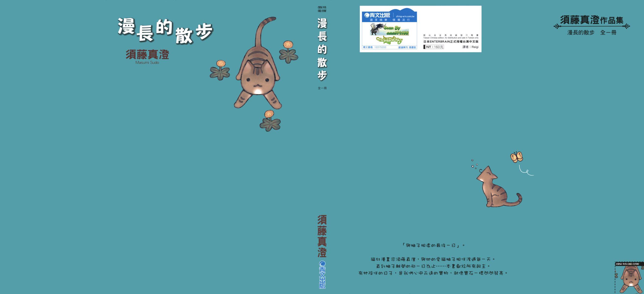
Task: Click the 全一冊 label on the spine
Action: point(322,88)
